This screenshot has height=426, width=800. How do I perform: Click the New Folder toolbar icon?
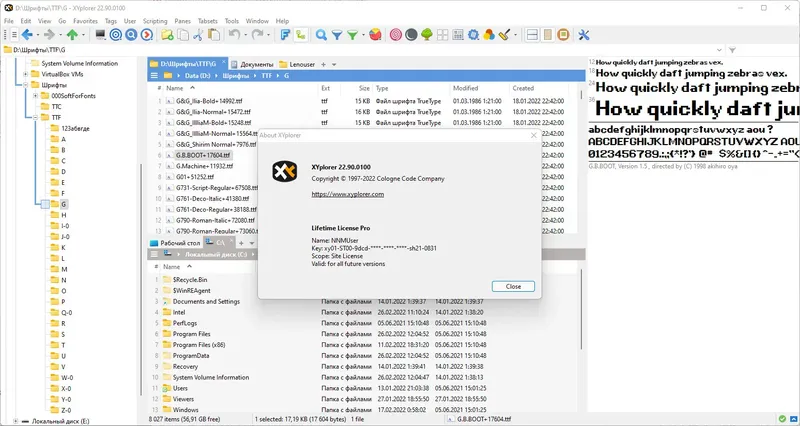(167, 35)
